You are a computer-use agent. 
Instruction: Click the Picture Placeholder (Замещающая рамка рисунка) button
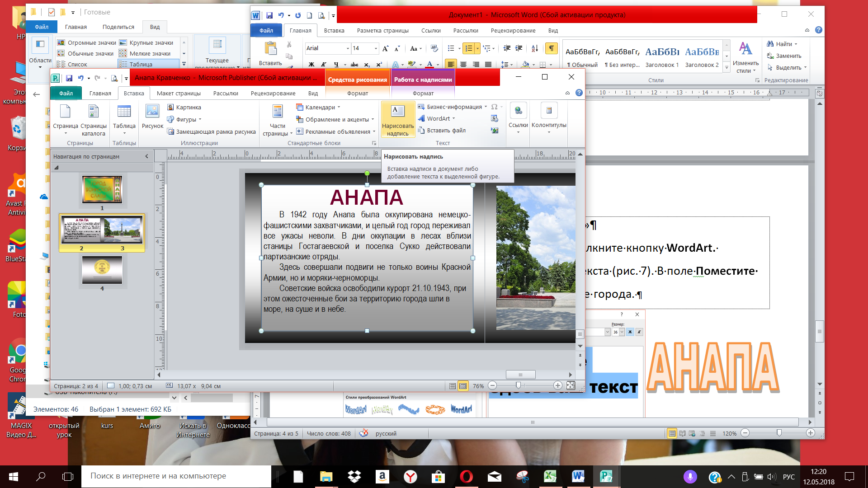click(x=211, y=131)
